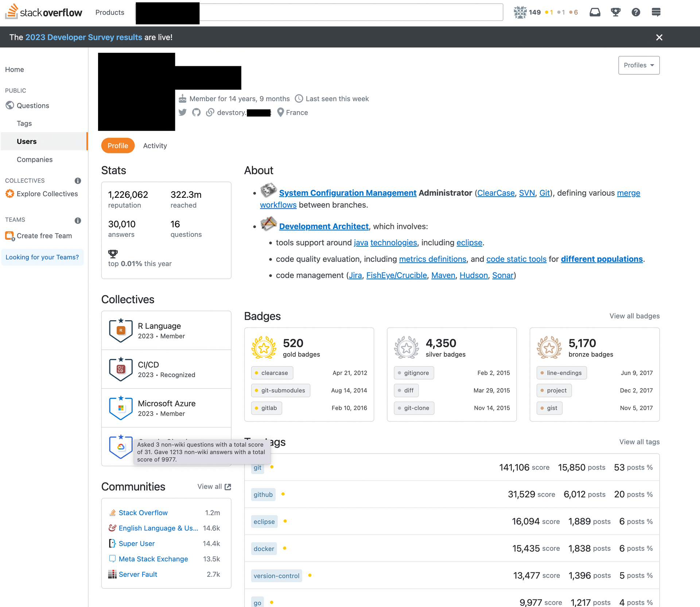Open the GitHub icon next to Twitter
The width and height of the screenshot is (700, 607).
click(196, 112)
